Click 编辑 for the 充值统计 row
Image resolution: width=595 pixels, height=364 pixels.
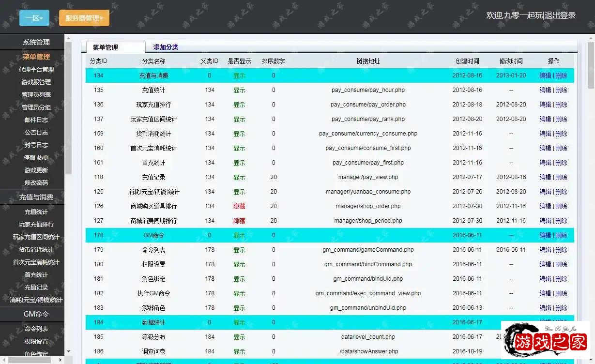click(545, 90)
